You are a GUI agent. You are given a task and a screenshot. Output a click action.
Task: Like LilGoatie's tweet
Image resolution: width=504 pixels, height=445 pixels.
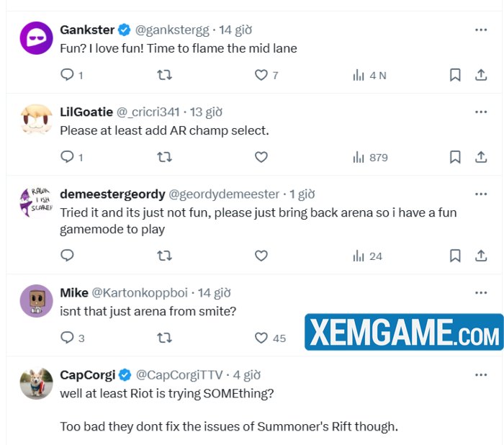click(x=261, y=157)
